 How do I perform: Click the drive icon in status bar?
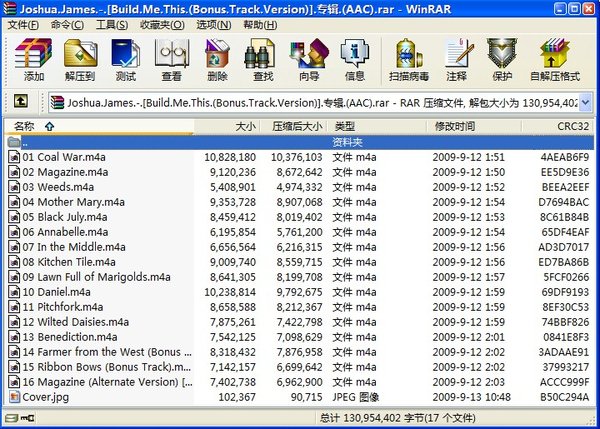pyautogui.click(x=11, y=418)
